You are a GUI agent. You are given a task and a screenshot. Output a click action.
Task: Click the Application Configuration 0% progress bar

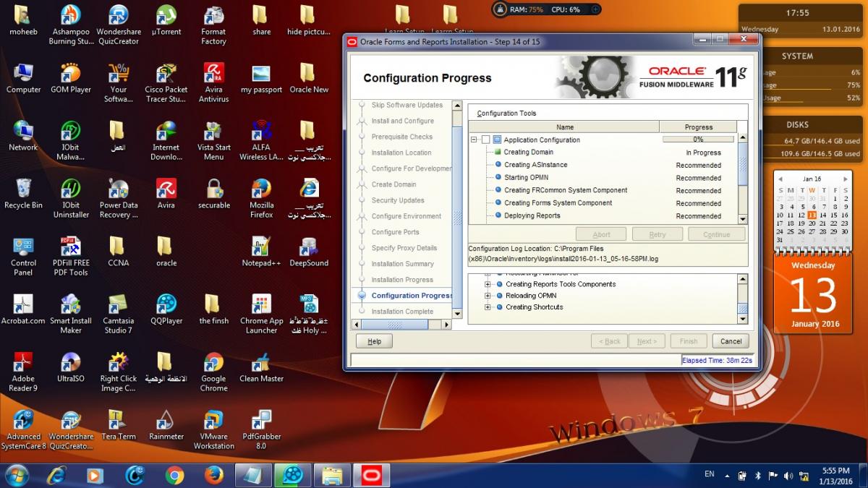pos(698,140)
